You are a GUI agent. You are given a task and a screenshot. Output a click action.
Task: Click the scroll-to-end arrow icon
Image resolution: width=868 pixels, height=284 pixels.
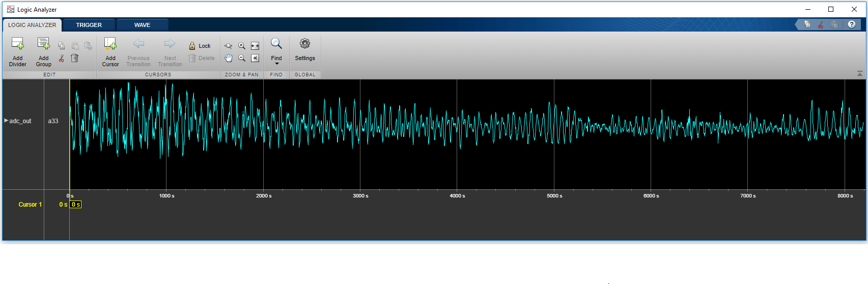pyautogui.click(x=255, y=58)
